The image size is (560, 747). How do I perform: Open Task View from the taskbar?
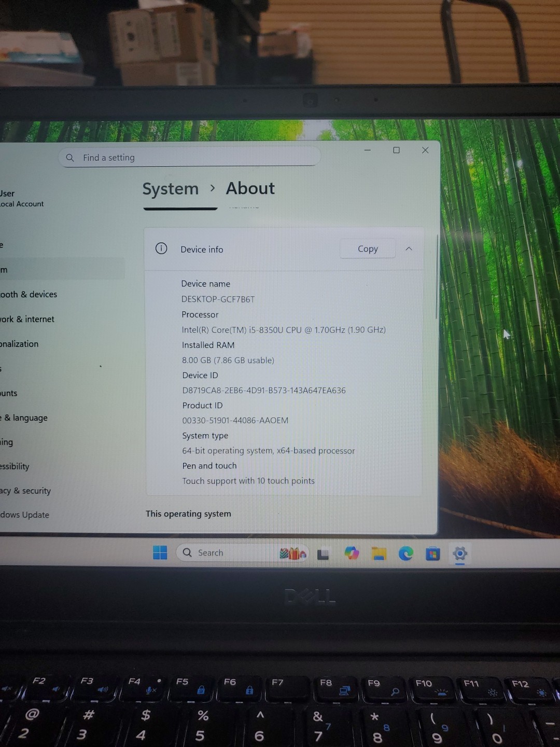pos(323,555)
